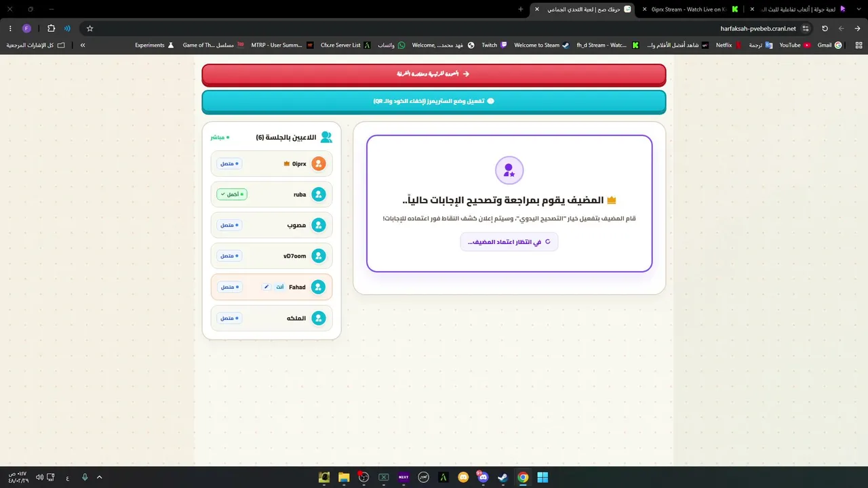Image resolution: width=868 pixels, height=488 pixels.
Task: Open site information icon in address bar
Action: point(806,28)
